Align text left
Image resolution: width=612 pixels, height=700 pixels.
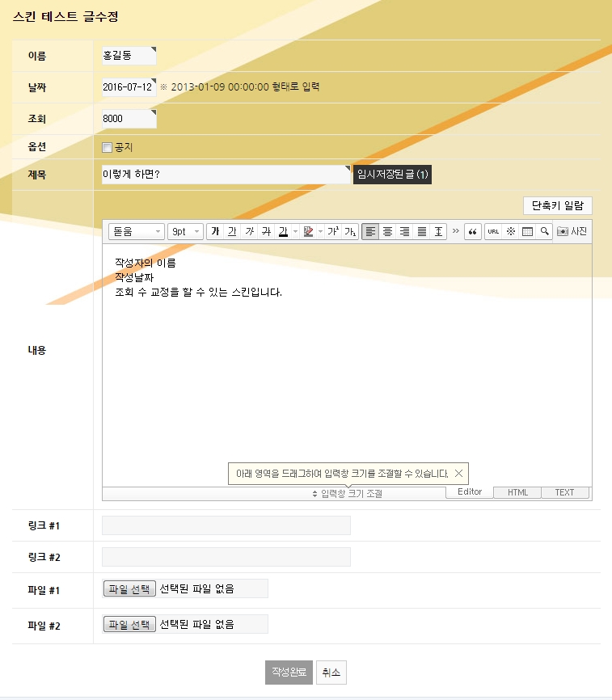click(370, 231)
